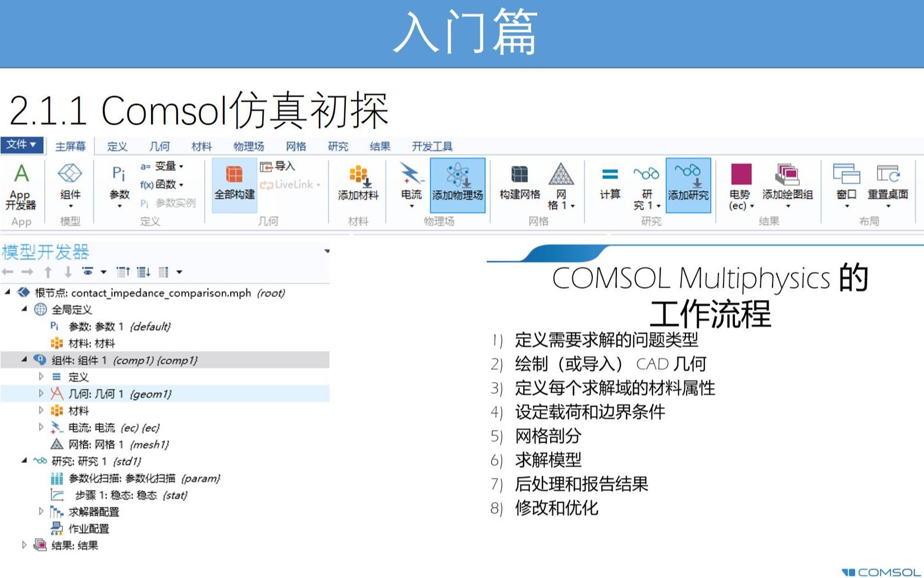Expand the 电流 (ec) node

coord(40,427)
